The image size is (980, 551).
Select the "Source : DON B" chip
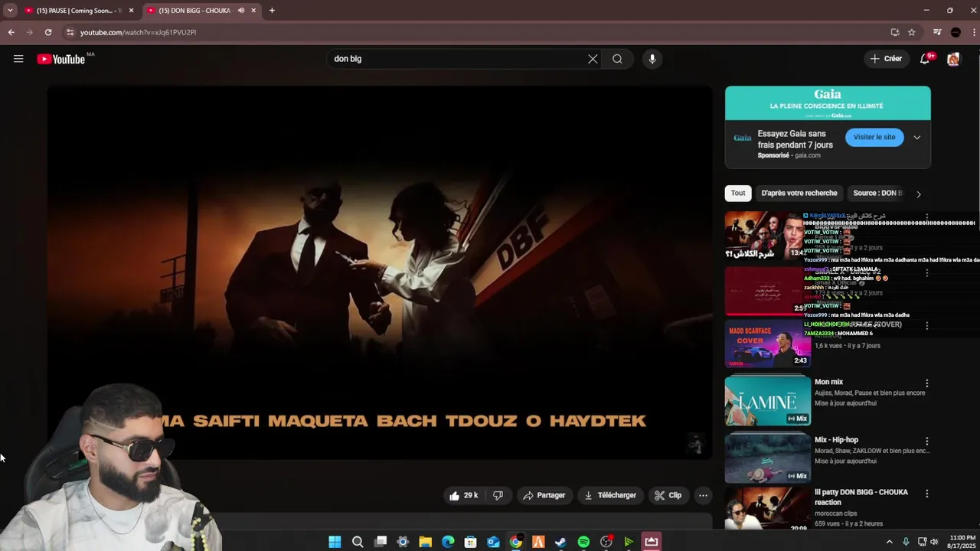[877, 193]
